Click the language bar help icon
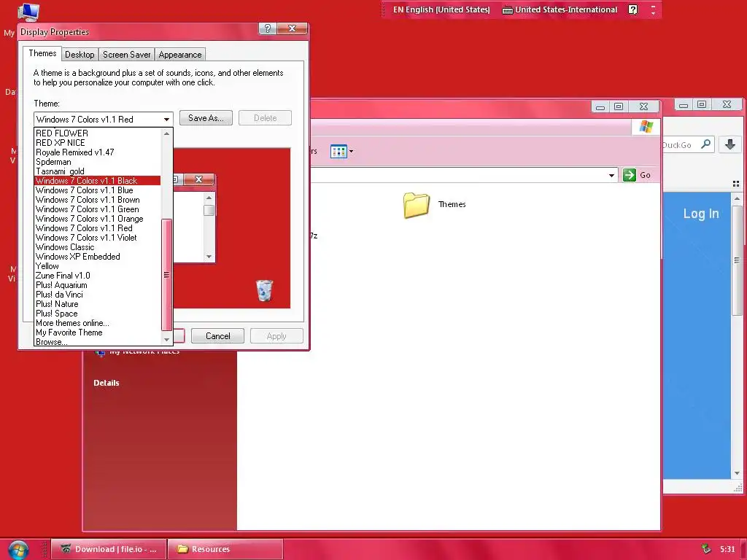Screen dimensions: 747x560 pos(632,9)
